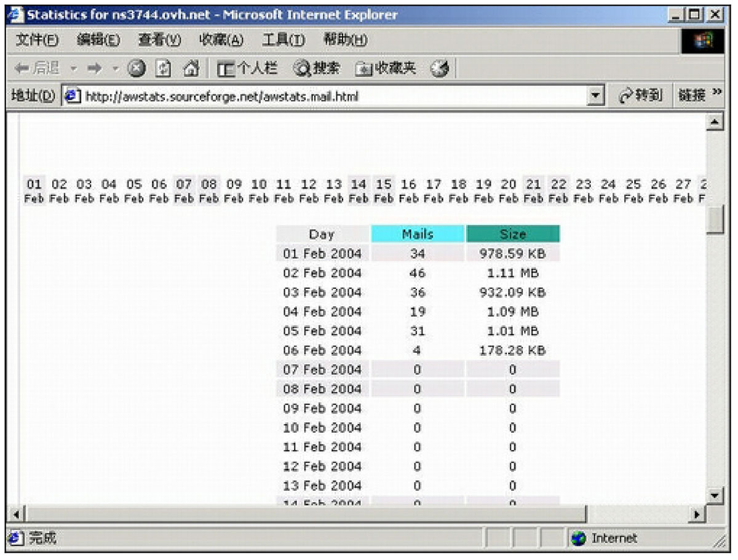Viewport: 738px width, 560px height.
Task: Select the 05 Feb 2004 row date
Action: tap(322, 331)
